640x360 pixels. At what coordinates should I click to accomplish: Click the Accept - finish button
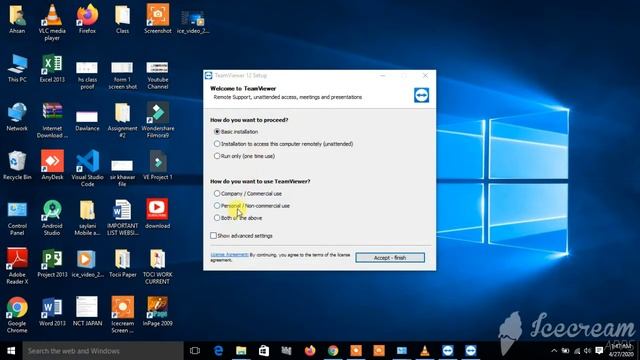click(390, 258)
